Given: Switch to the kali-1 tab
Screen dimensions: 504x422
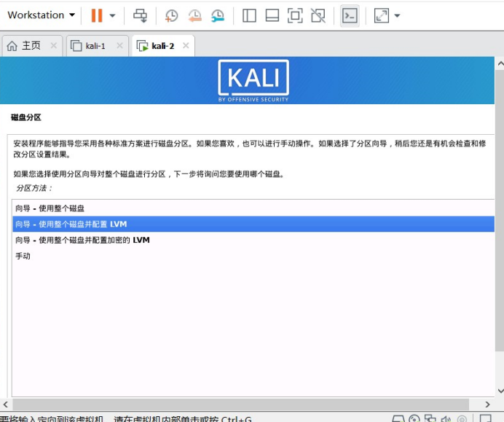Looking at the screenshot, I should (x=95, y=46).
